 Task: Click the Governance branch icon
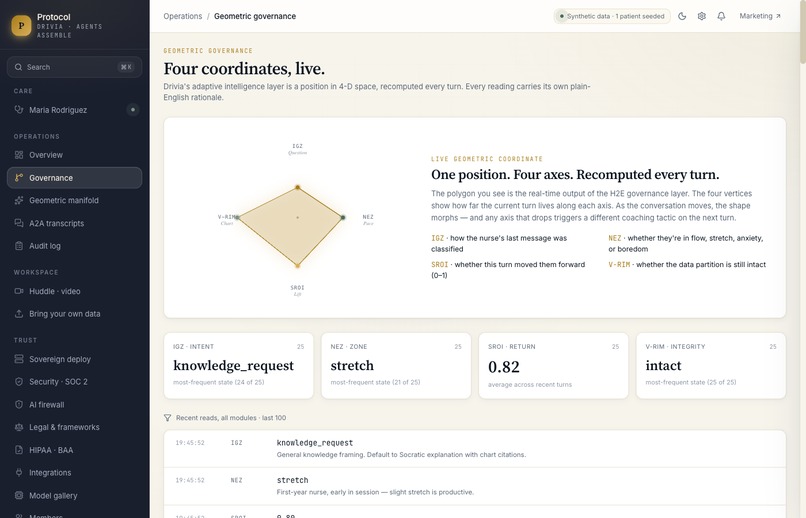point(19,178)
